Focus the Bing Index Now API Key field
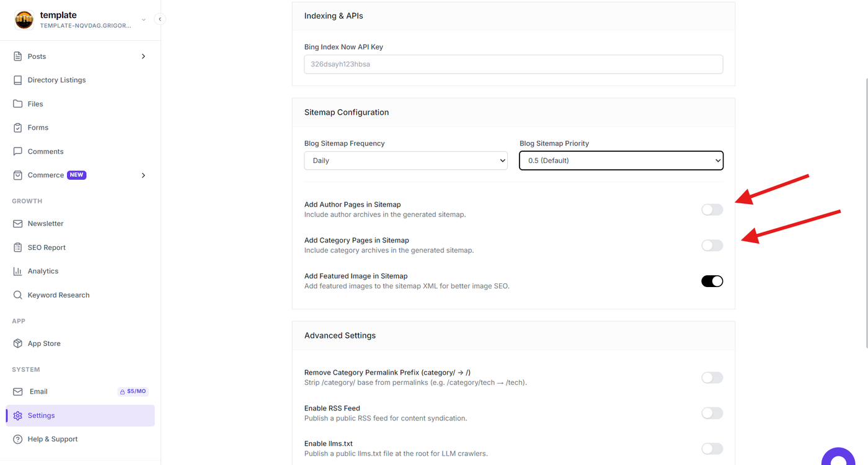The width and height of the screenshot is (868, 465). coord(513,64)
